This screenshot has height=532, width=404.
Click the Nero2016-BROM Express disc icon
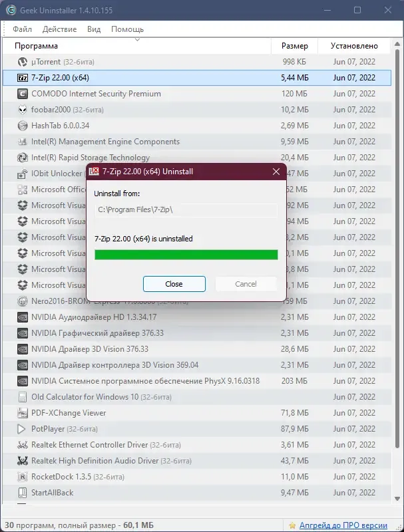tap(23, 301)
